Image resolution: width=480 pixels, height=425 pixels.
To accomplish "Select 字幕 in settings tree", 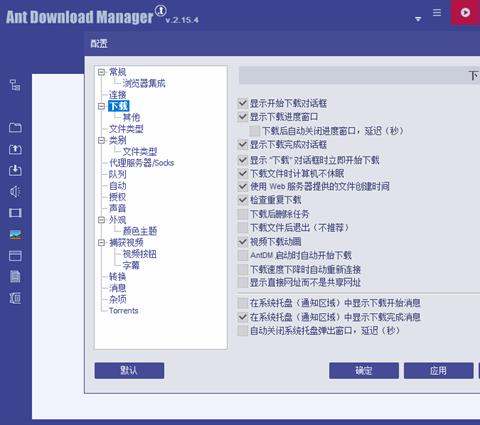I will (x=131, y=265).
